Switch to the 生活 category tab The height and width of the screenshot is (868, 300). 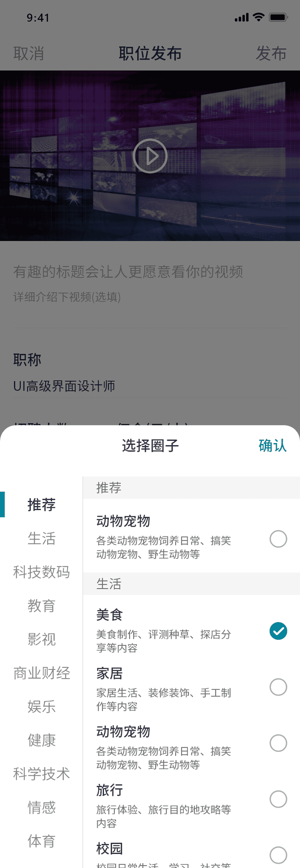tap(42, 538)
